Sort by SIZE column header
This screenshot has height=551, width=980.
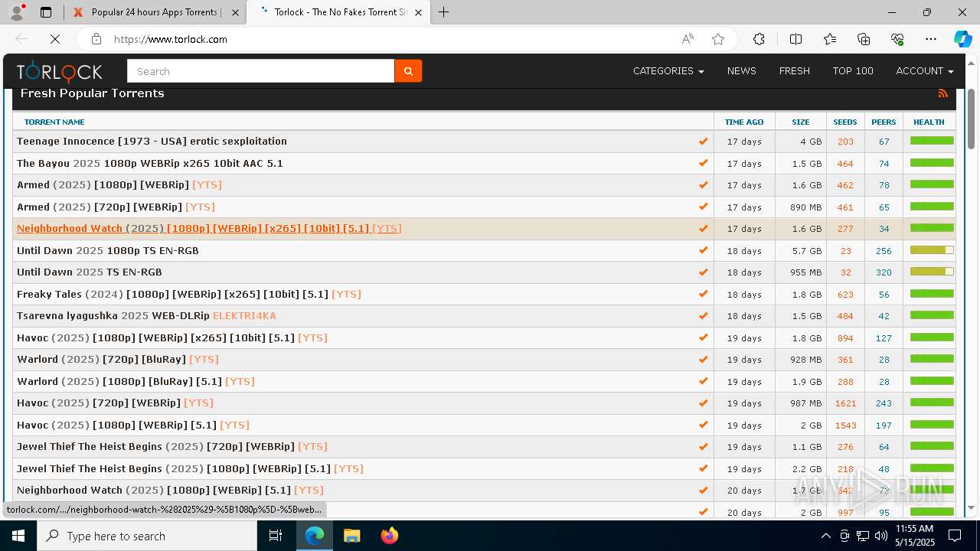[x=801, y=122]
